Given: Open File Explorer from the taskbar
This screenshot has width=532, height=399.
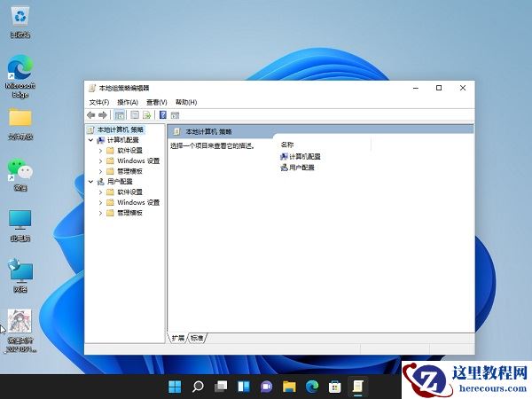Looking at the screenshot, I should click(x=289, y=387).
